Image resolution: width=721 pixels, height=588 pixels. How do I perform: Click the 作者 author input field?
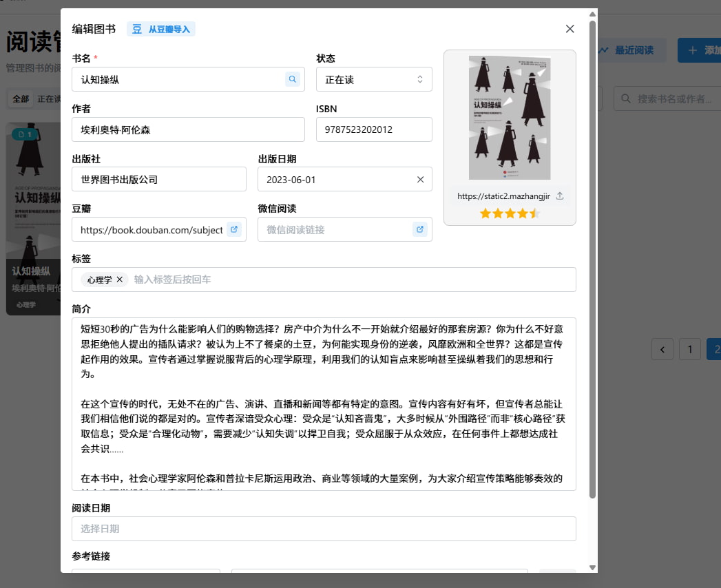click(x=188, y=129)
